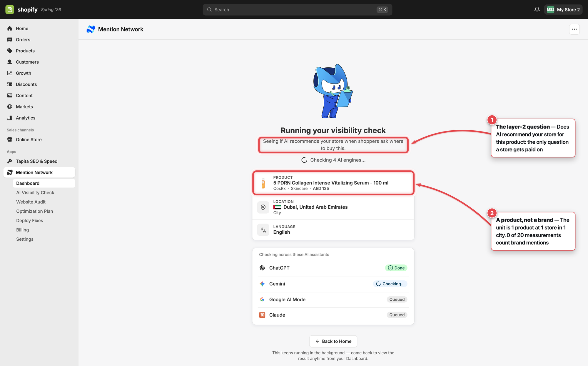This screenshot has width=588, height=366.
Task: Click the ChatGPT logo icon
Action: 262,268
